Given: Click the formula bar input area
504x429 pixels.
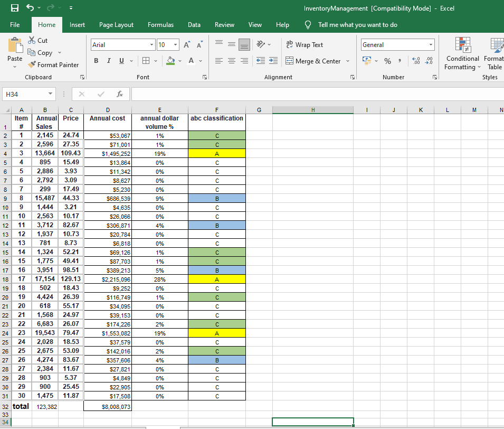Looking at the screenshot, I should click(x=318, y=94).
